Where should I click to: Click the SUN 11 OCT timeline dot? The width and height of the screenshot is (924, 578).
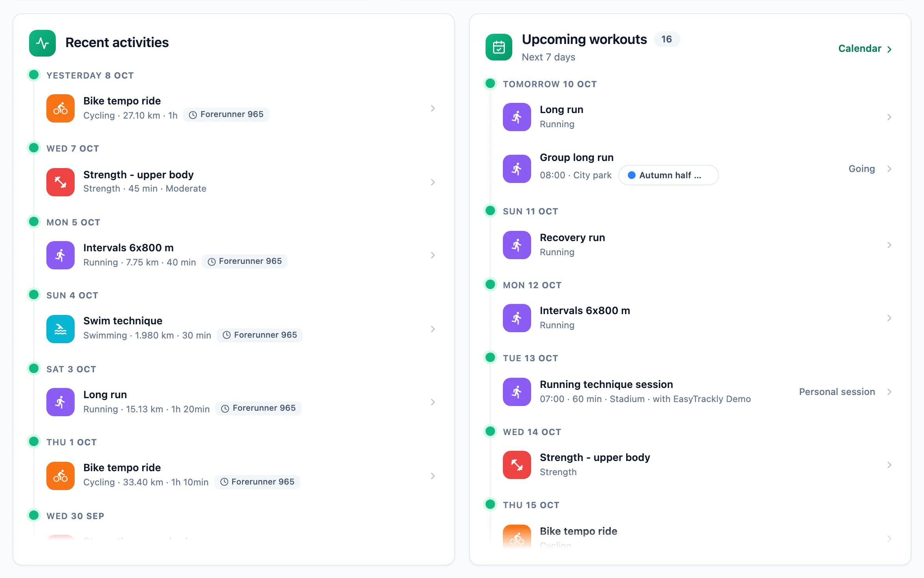coord(490,210)
